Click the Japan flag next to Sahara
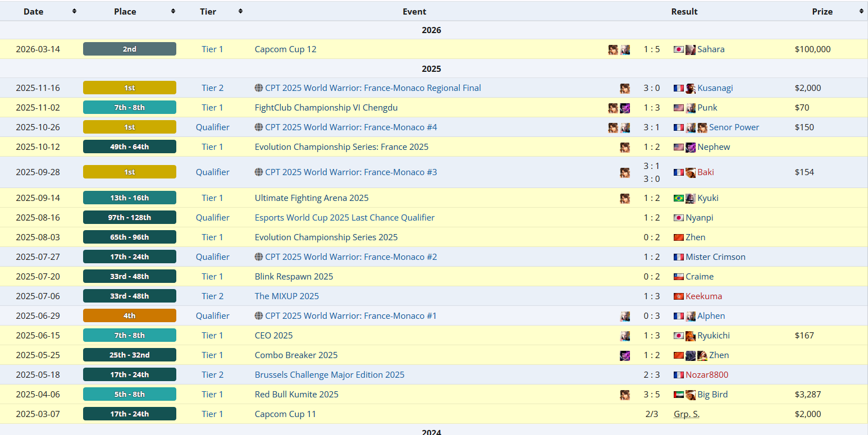 678,49
